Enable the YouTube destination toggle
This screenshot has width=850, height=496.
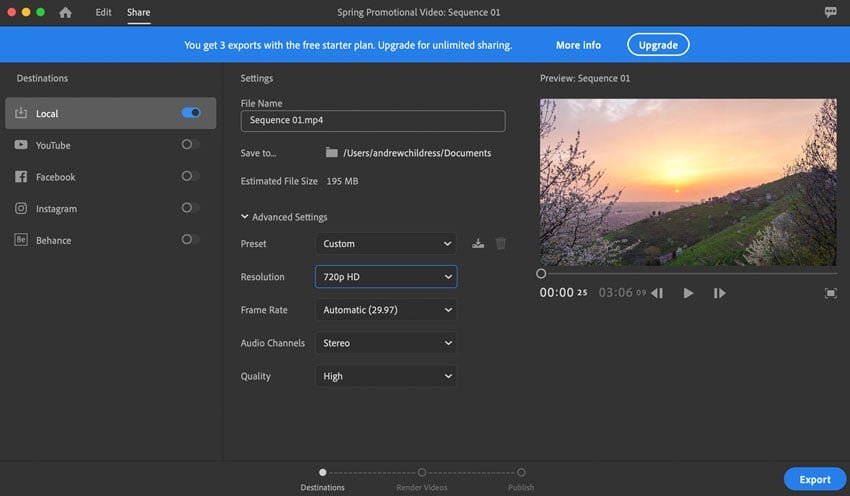point(191,144)
